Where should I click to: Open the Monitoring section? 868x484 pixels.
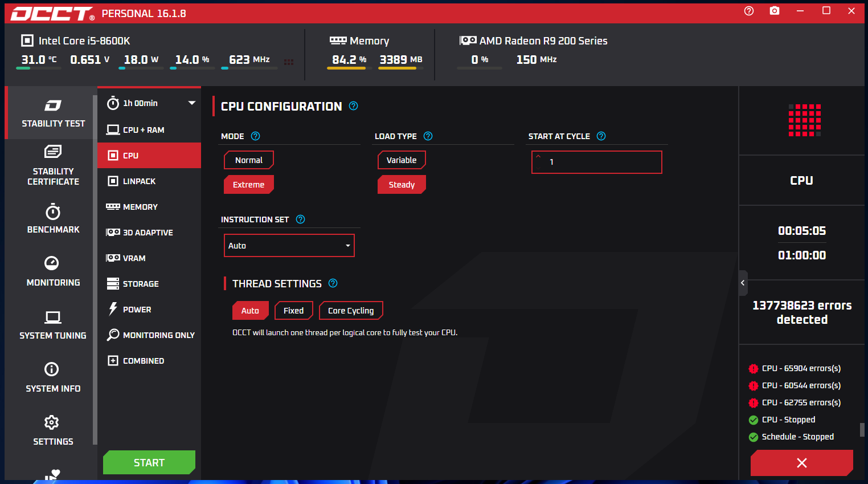[53, 272]
